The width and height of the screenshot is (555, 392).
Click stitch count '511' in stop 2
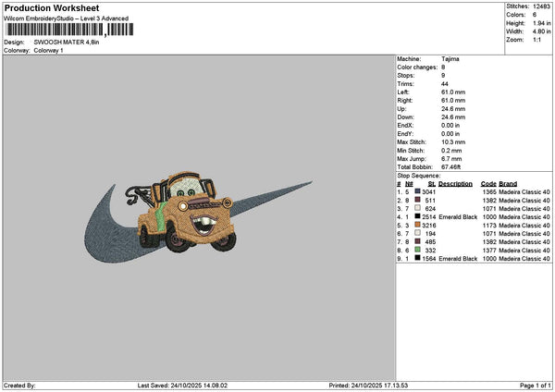pyautogui.click(x=430, y=201)
